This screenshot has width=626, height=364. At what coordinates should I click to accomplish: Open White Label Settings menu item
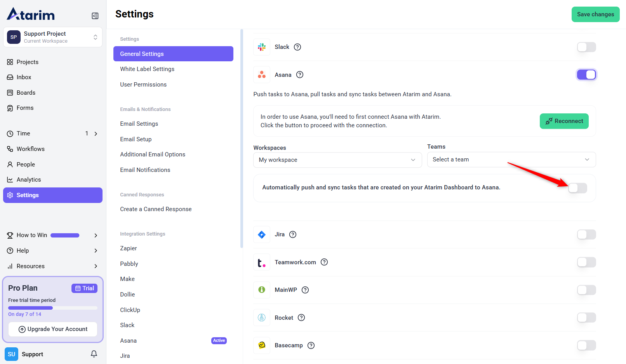[x=147, y=69]
